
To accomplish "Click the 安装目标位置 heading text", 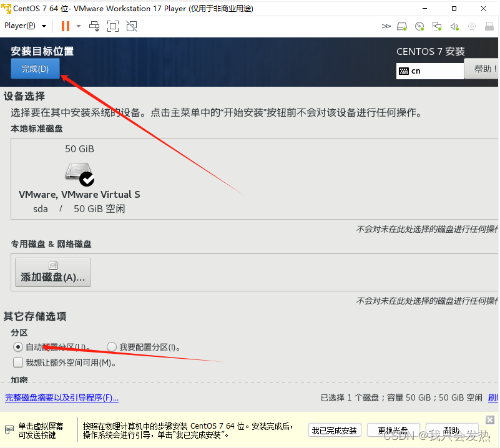I will [x=42, y=51].
